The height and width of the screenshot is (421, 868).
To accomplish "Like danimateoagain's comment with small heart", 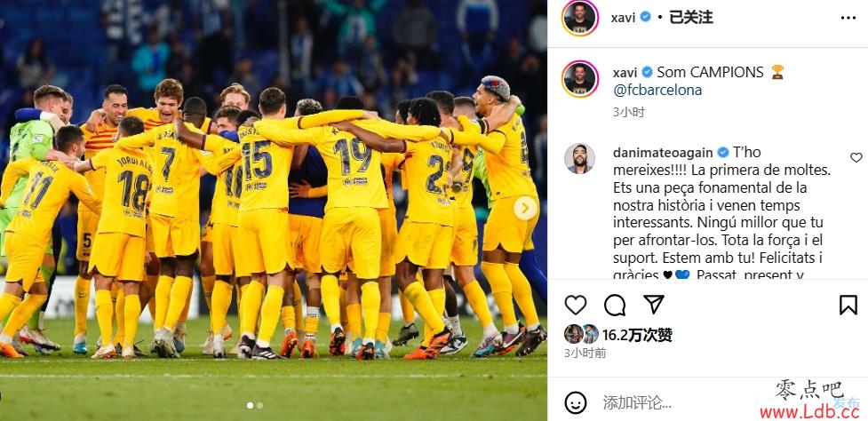I will (x=856, y=158).
